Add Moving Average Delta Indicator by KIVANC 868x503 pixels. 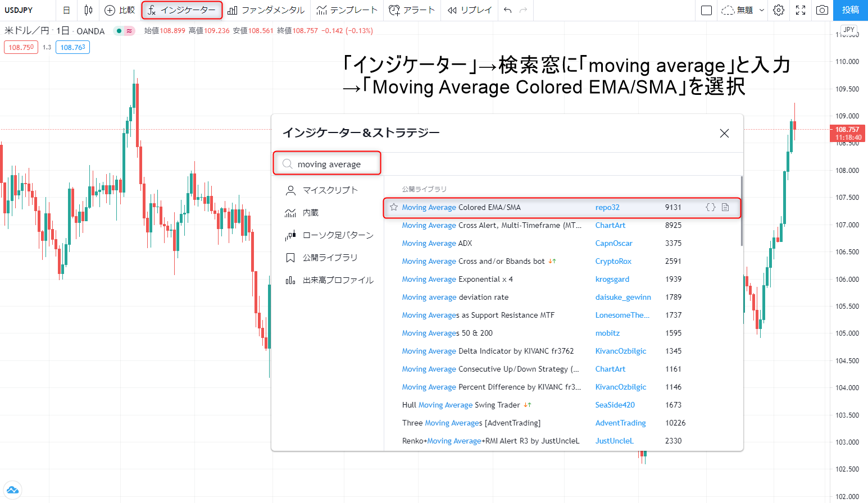(x=488, y=351)
